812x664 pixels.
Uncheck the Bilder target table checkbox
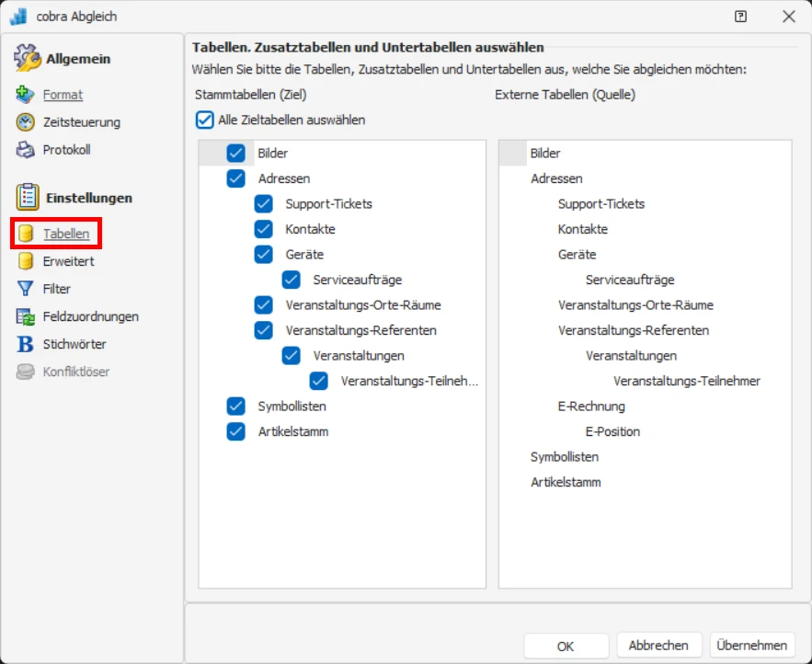coord(235,153)
